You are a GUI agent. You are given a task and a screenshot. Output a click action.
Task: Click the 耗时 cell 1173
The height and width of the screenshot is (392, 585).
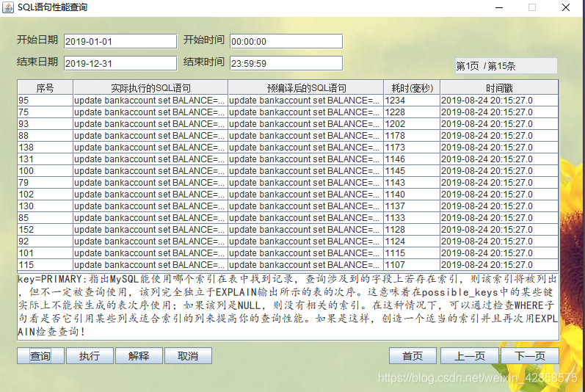tap(412, 148)
